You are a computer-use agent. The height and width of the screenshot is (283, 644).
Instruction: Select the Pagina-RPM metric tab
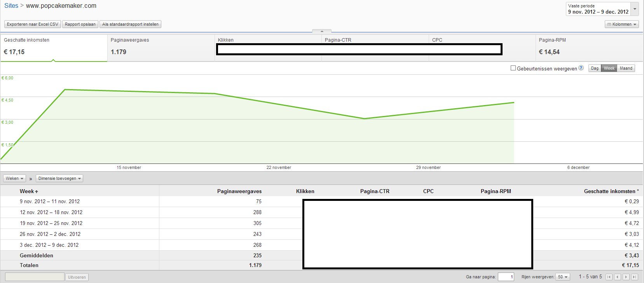click(589, 48)
